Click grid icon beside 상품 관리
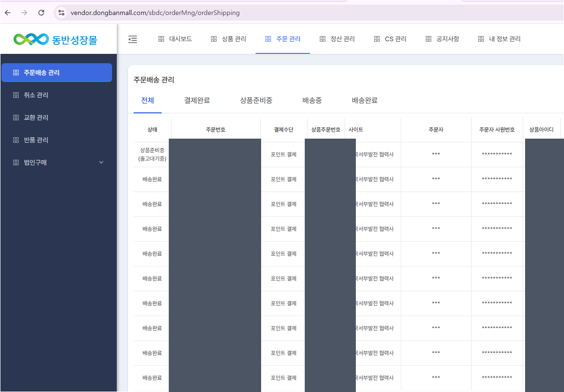 [214, 39]
